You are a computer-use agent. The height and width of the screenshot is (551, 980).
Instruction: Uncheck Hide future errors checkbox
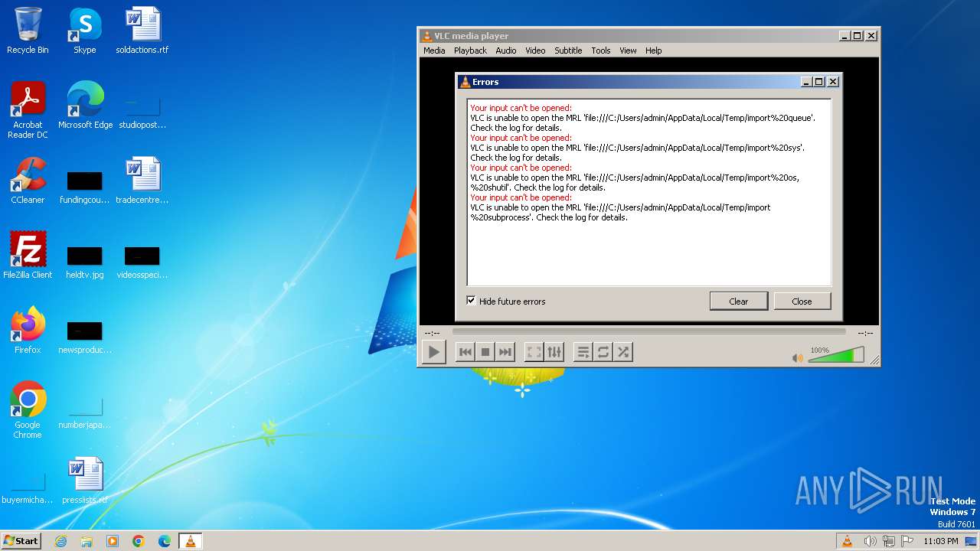(471, 301)
